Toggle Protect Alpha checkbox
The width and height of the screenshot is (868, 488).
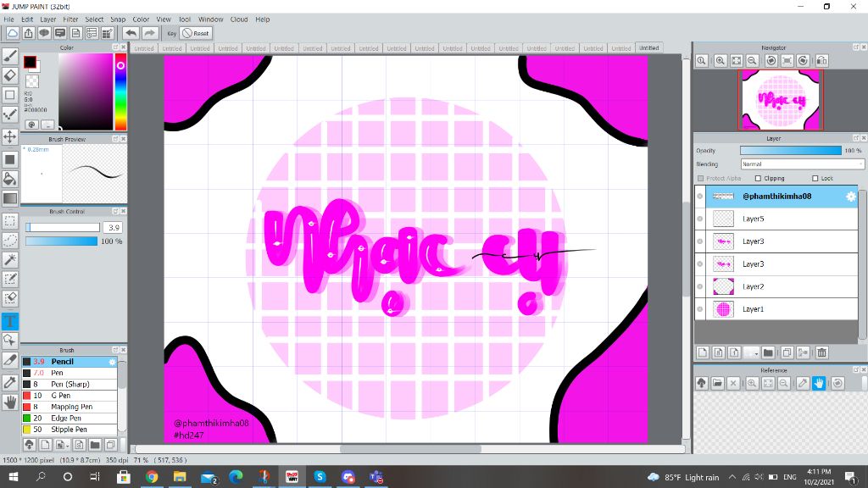pos(701,178)
